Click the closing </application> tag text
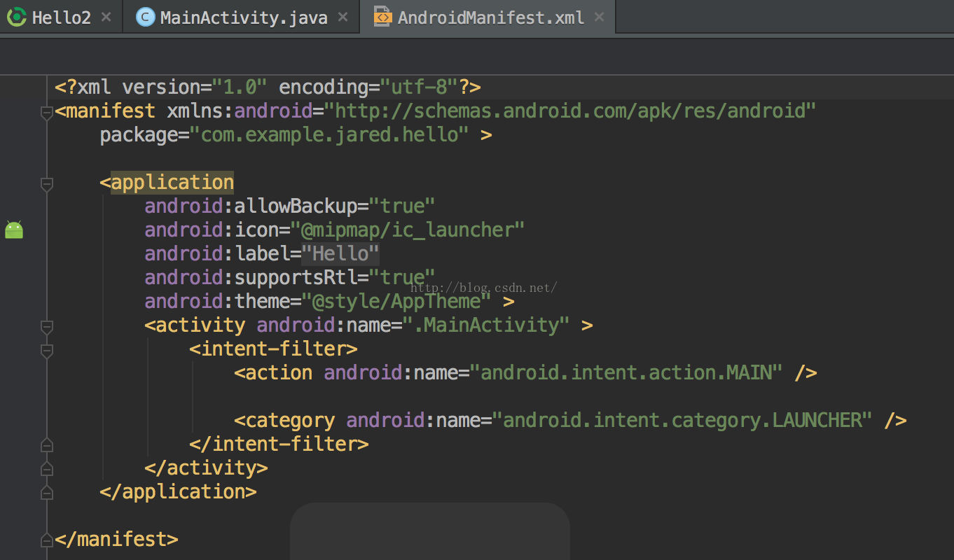Image resolution: width=954 pixels, height=560 pixels. pyautogui.click(x=178, y=491)
